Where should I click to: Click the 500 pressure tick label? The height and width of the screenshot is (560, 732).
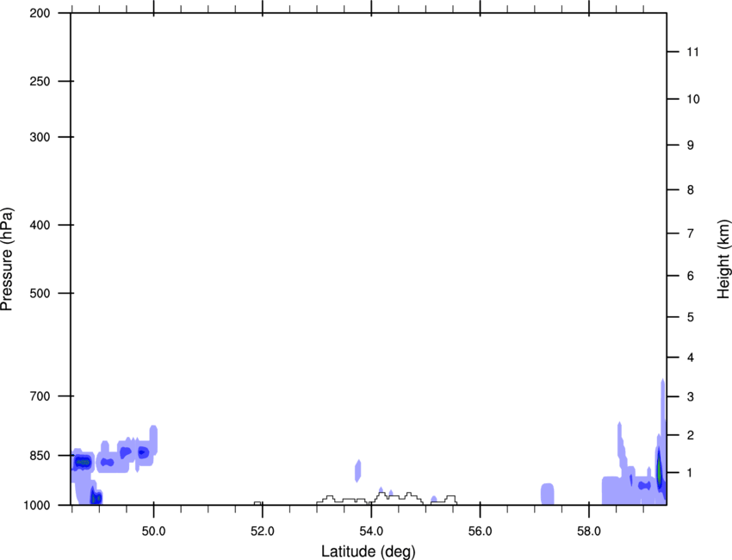(40, 293)
